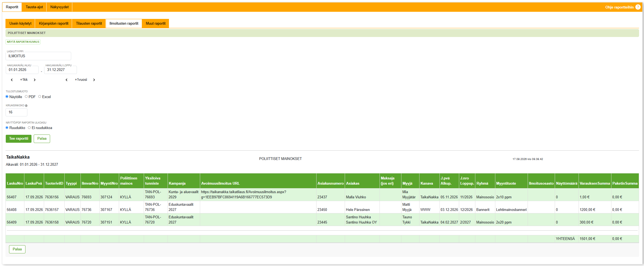Click the Tee raportti button

click(x=19, y=139)
